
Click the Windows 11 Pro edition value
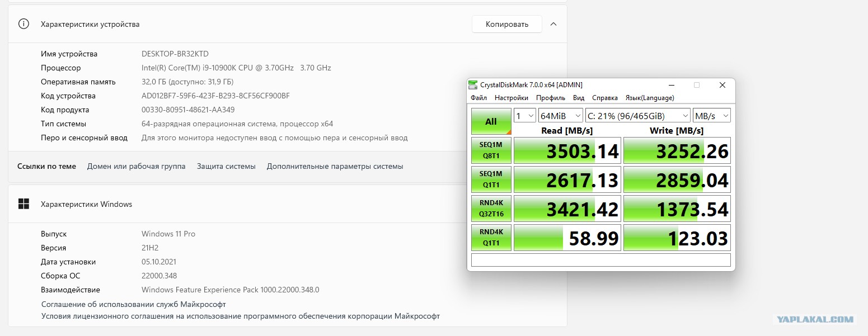point(168,234)
